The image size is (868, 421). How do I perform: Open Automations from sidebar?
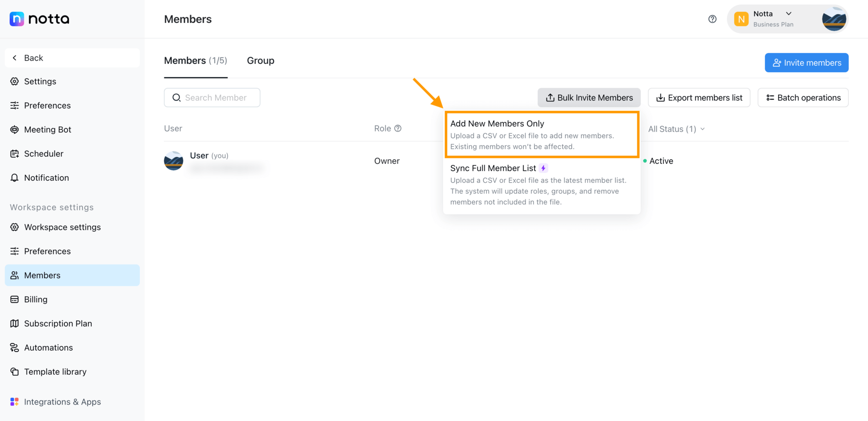coord(72,347)
